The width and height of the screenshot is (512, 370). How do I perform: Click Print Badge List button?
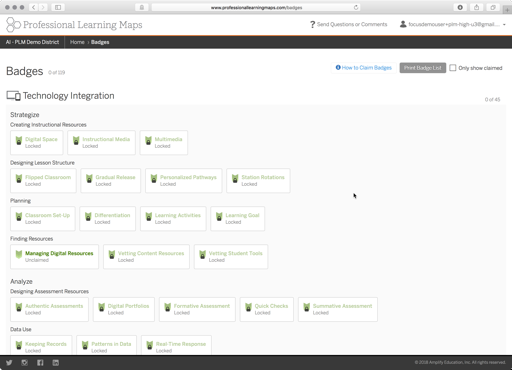pyautogui.click(x=423, y=68)
